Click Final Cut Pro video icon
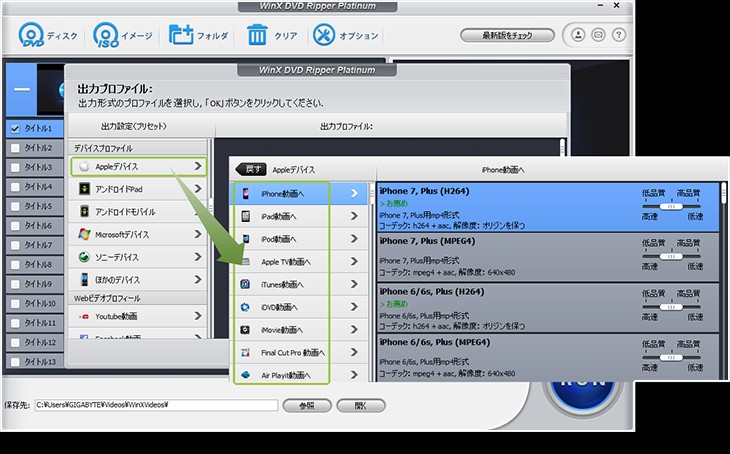The image size is (730, 454). pyautogui.click(x=245, y=352)
